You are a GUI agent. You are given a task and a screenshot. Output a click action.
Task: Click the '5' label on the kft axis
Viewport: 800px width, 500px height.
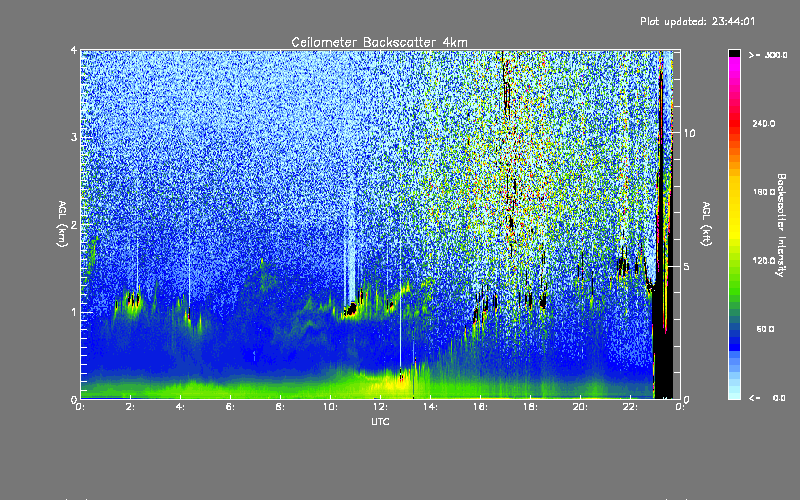pos(687,266)
